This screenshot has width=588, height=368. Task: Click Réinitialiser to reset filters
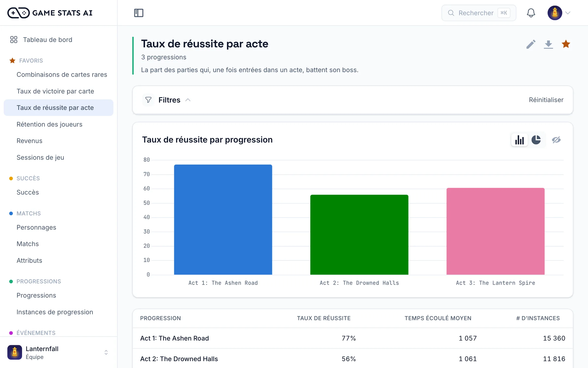click(x=546, y=100)
